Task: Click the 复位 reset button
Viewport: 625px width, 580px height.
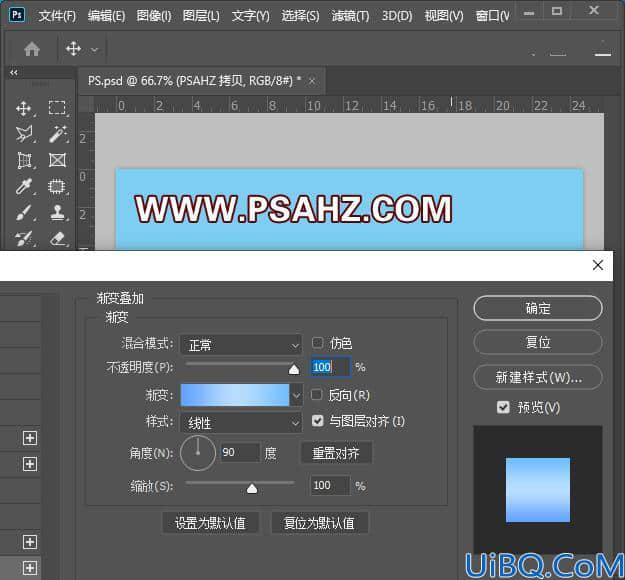Action: coord(538,342)
